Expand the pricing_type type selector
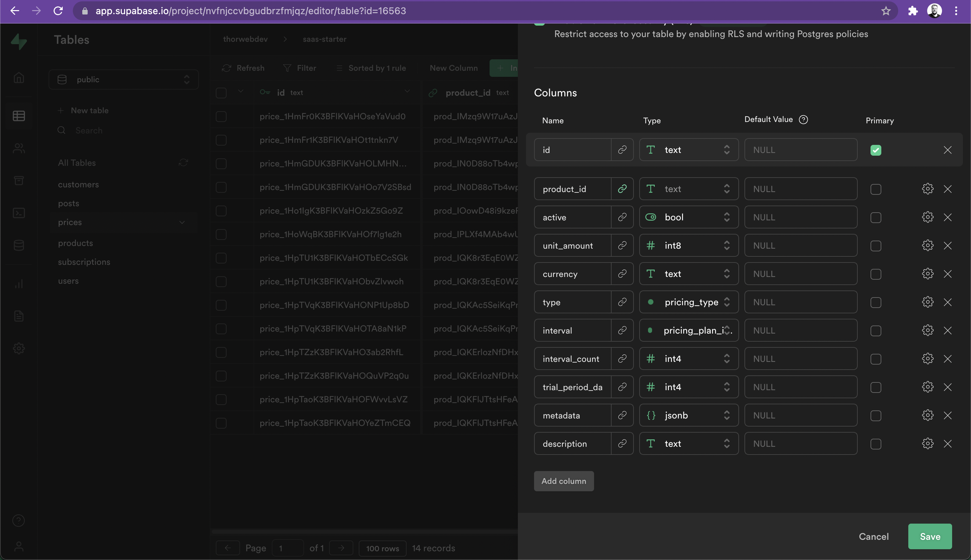 coord(688,302)
